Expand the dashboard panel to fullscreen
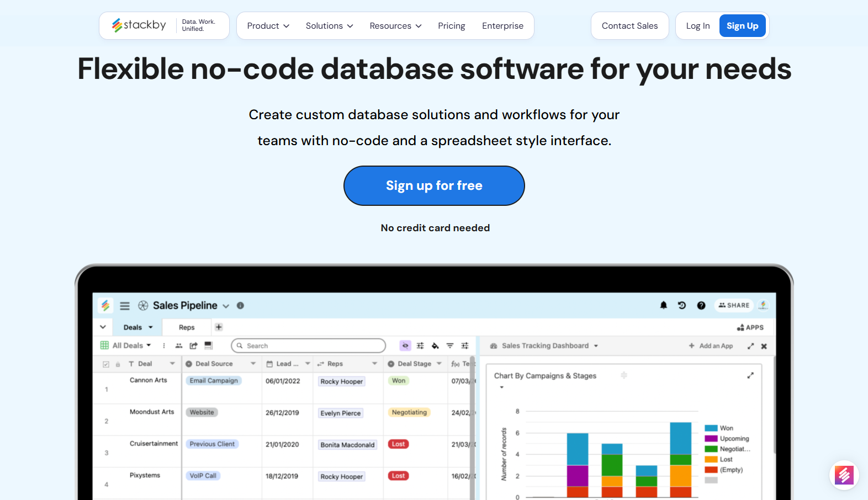This screenshot has height=500, width=868. [x=750, y=346]
